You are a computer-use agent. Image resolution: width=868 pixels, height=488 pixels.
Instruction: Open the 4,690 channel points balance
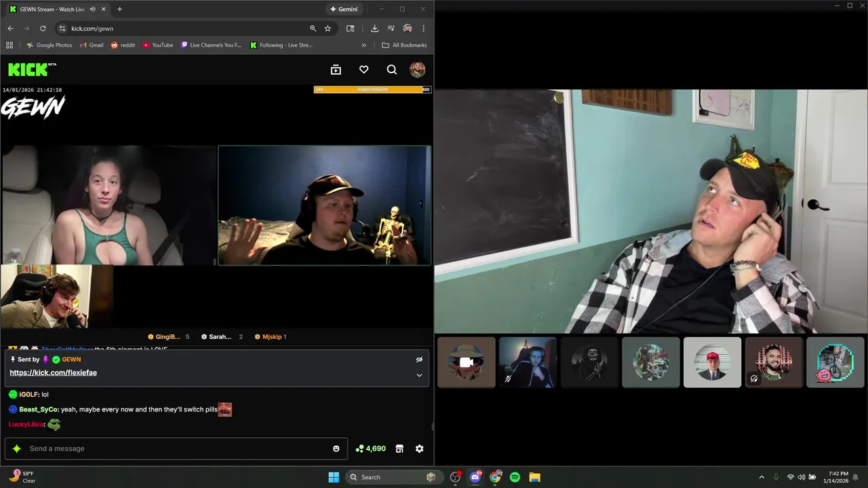point(371,449)
